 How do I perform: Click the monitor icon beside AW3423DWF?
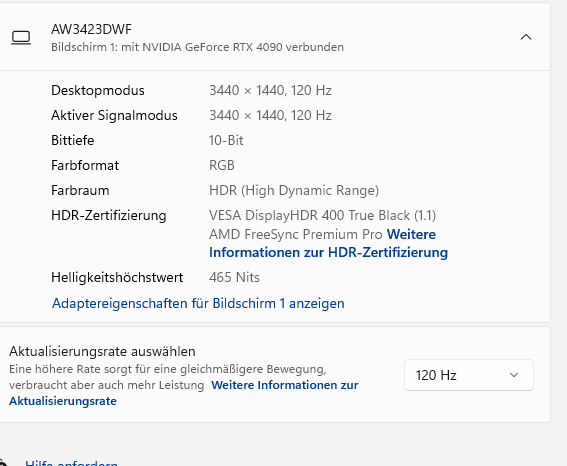point(21,38)
